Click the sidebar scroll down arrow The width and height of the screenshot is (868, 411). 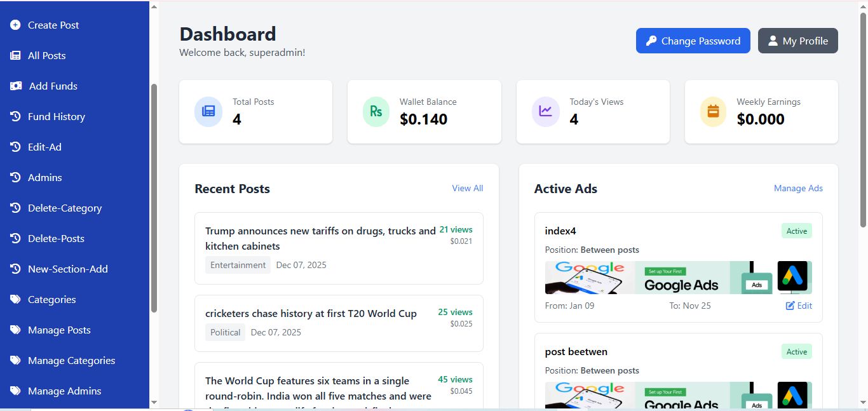click(x=154, y=402)
